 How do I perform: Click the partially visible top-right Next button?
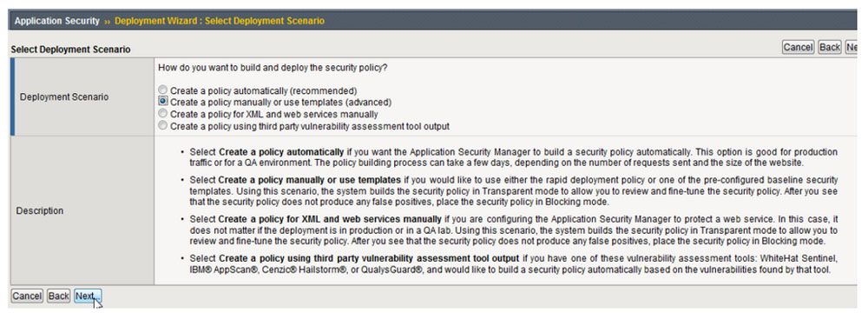click(852, 47)
